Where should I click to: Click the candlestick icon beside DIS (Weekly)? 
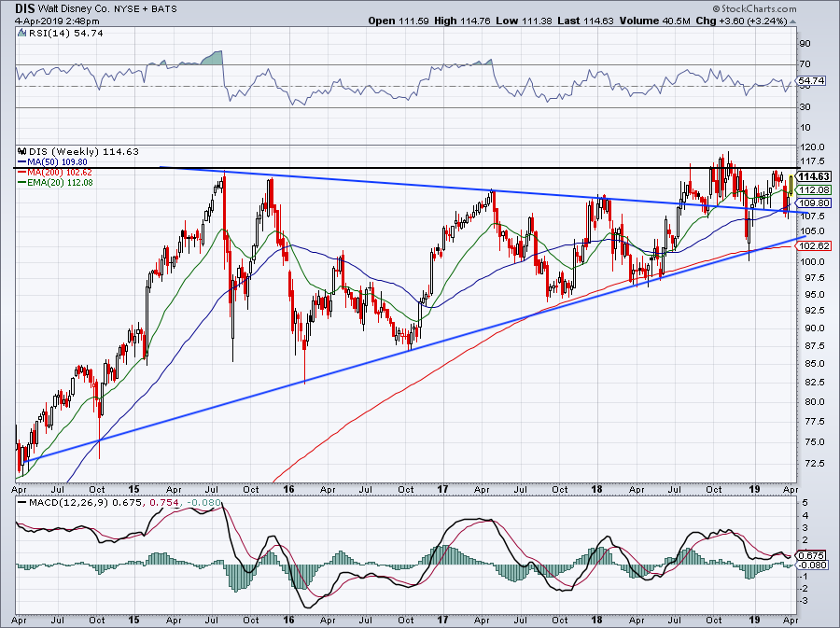(22, 151)
